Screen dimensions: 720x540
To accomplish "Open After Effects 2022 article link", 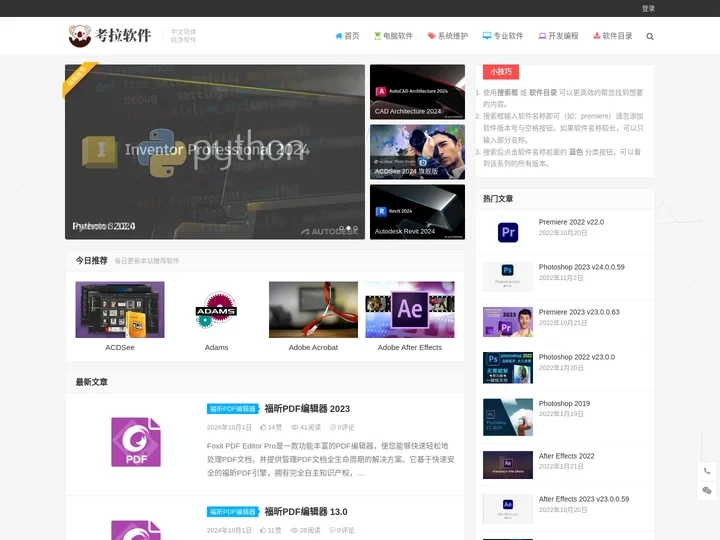I will (567, 456).
